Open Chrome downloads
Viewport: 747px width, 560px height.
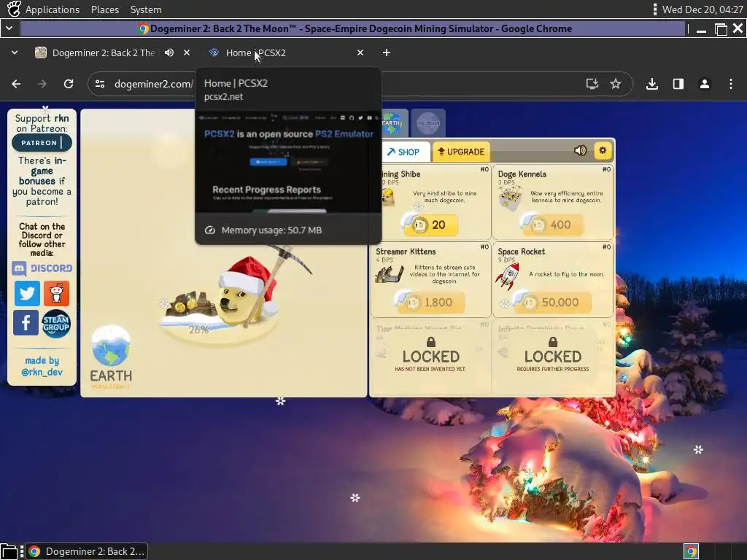coord(652,85)
